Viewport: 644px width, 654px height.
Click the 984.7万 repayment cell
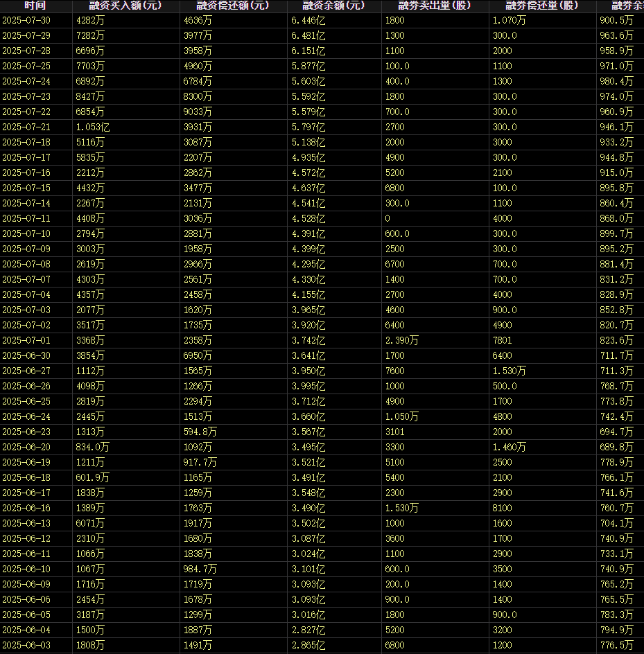tap(200, 569)
